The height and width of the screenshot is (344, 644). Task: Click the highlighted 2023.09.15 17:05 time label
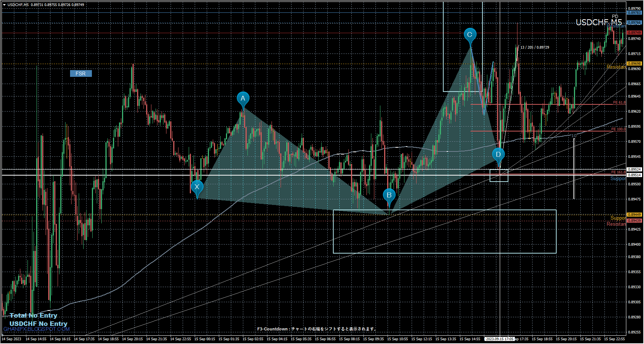[499, 339]
